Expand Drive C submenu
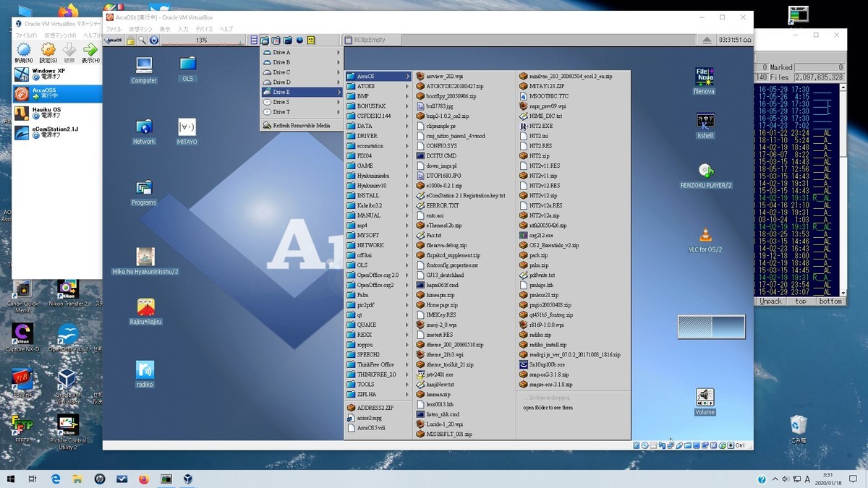The image size is (868, 488). pyautogui.click(x=301, y=72)
